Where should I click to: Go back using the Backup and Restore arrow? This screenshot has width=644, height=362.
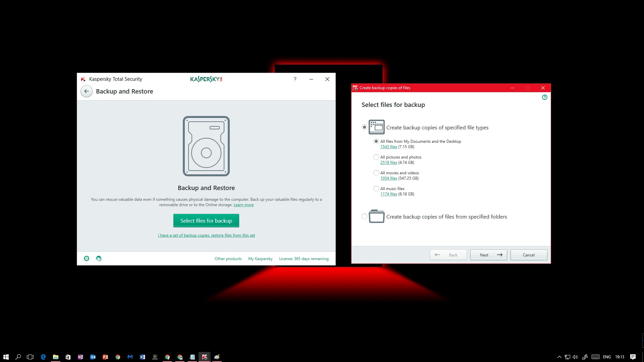coord(87,91)
